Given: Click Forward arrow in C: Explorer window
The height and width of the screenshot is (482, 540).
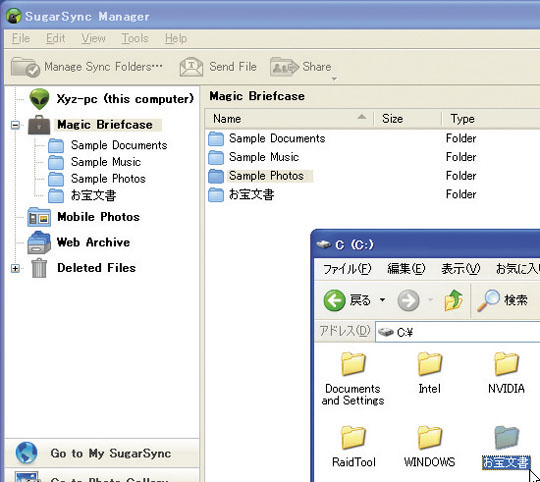Looking at the screenshot, I should [408, 301].
